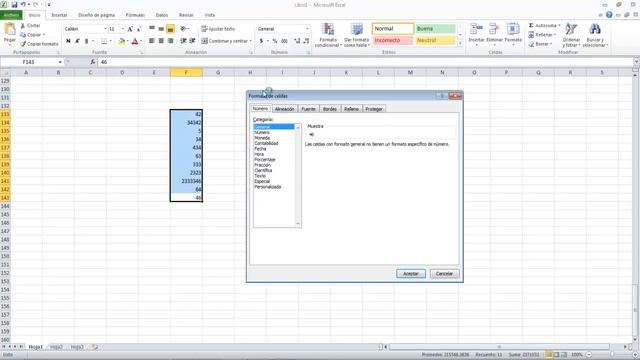This screenshot has height=360, width=640.
Task: Toggle bold (N) formatting
Action: pyautogui.click(x=68, y=41)
